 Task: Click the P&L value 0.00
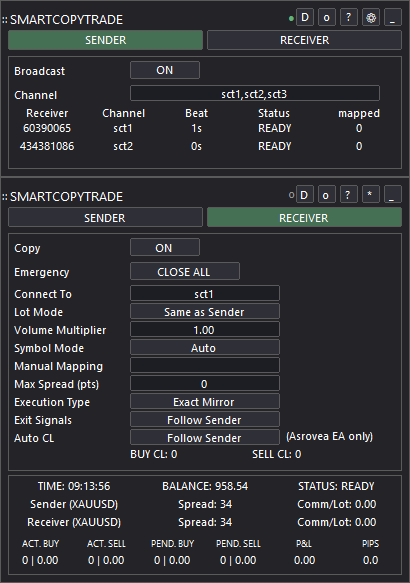[304, 560]
